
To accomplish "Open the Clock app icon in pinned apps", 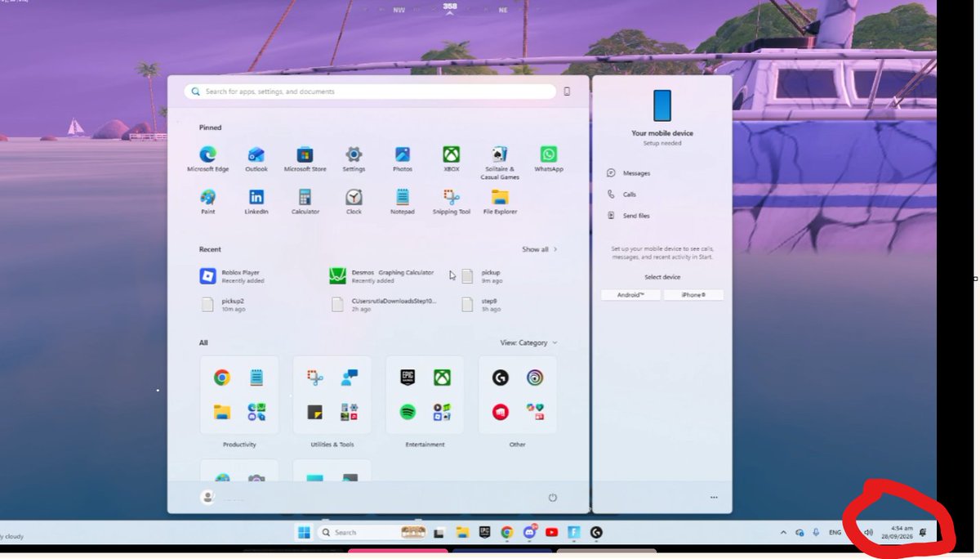I will click(x=354, y=197).
